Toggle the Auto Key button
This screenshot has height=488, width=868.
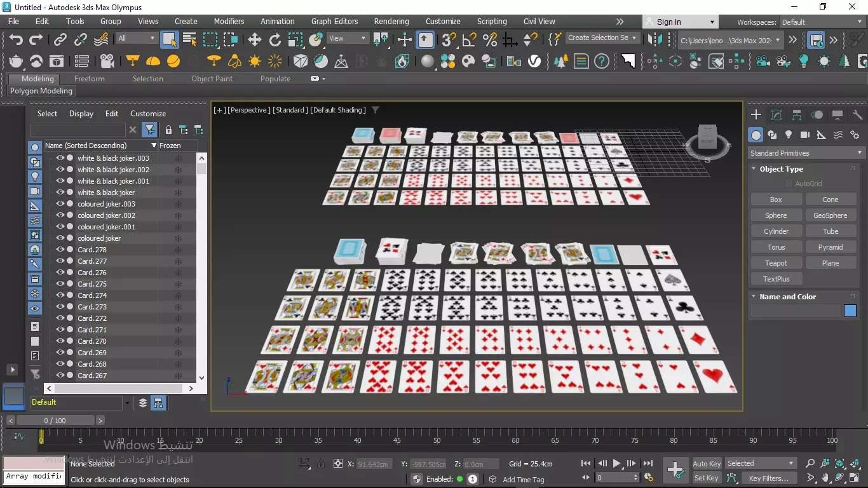[x=707, y=464]
